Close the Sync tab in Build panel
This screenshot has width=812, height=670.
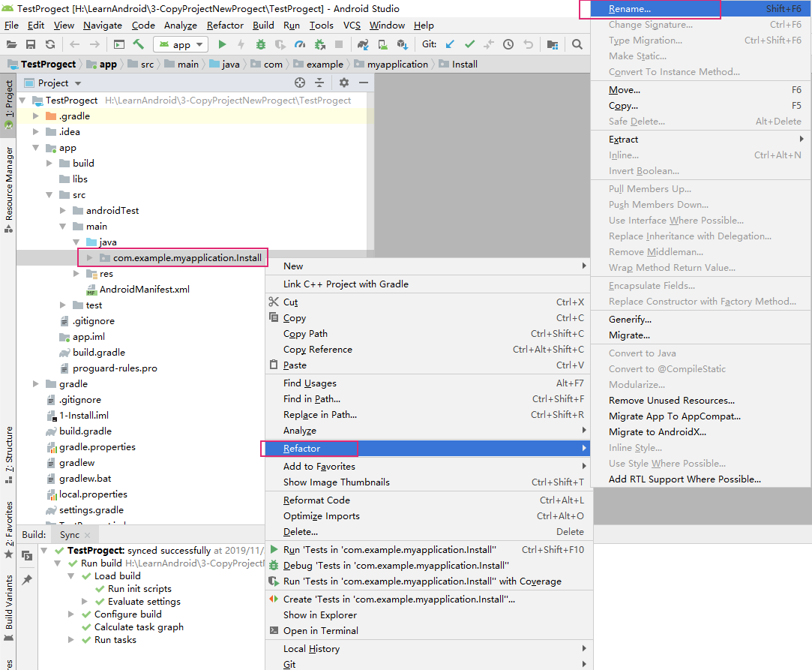(x=87, y=535)
